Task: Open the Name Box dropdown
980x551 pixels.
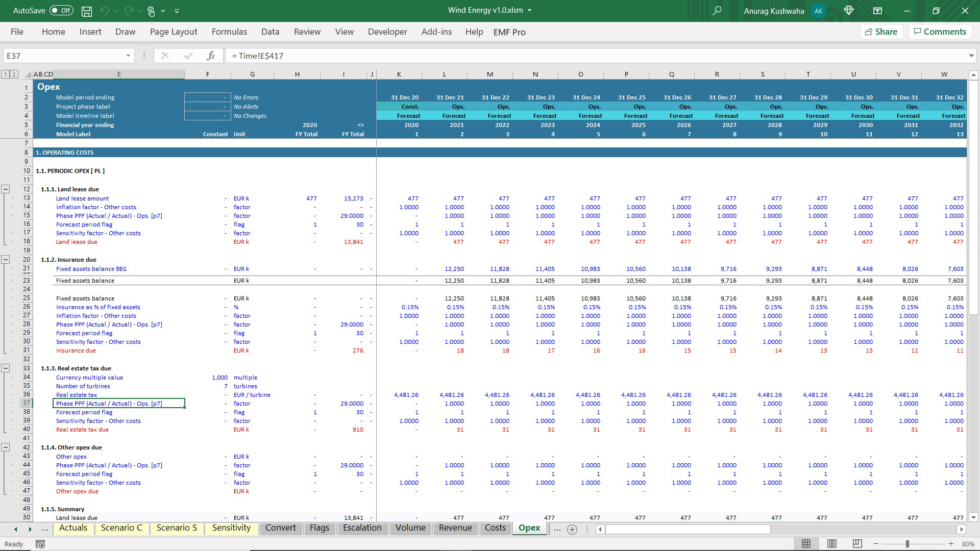Action: (128, 56)
